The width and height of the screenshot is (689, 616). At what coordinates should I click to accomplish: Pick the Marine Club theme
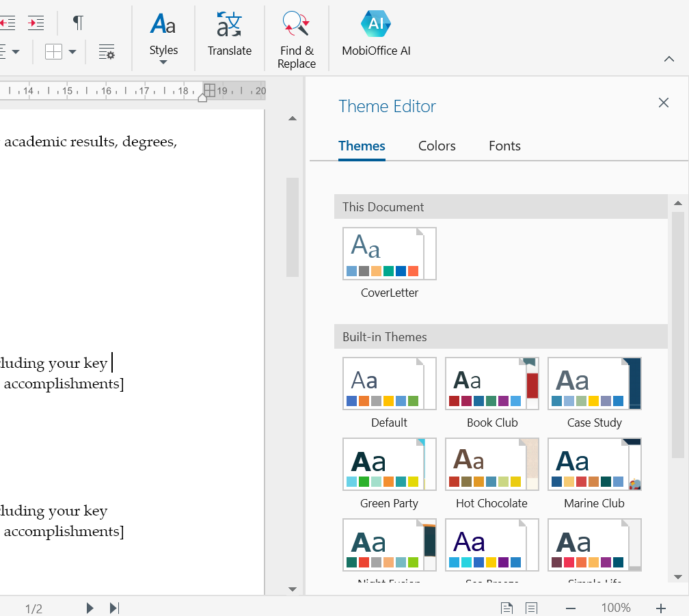595,464
